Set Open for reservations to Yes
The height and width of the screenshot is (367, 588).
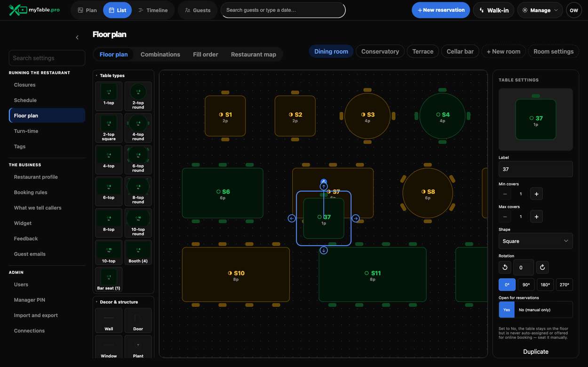[x=507, y=310]
